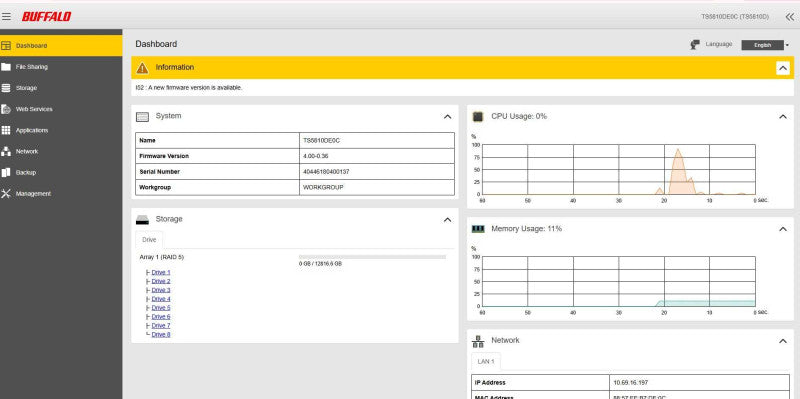This screenshot has height=399, width=800.
Task: Select the Drive tab in Storage
Action: click(x=149, y=240)
